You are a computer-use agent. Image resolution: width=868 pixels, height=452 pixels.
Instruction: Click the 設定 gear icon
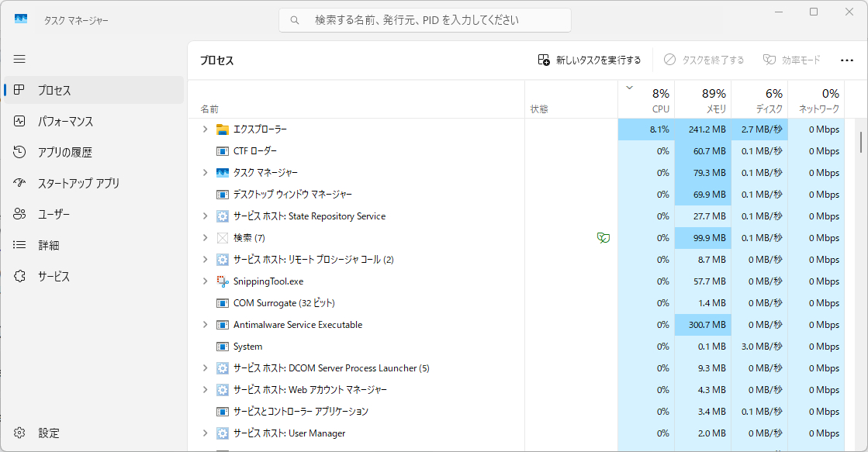19,433
